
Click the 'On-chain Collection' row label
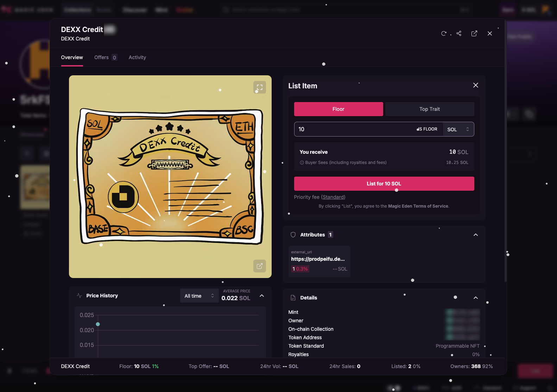pos(311,329)
